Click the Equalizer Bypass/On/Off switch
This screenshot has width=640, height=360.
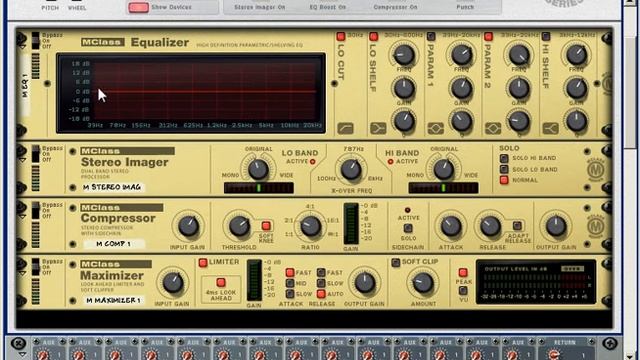36,41
